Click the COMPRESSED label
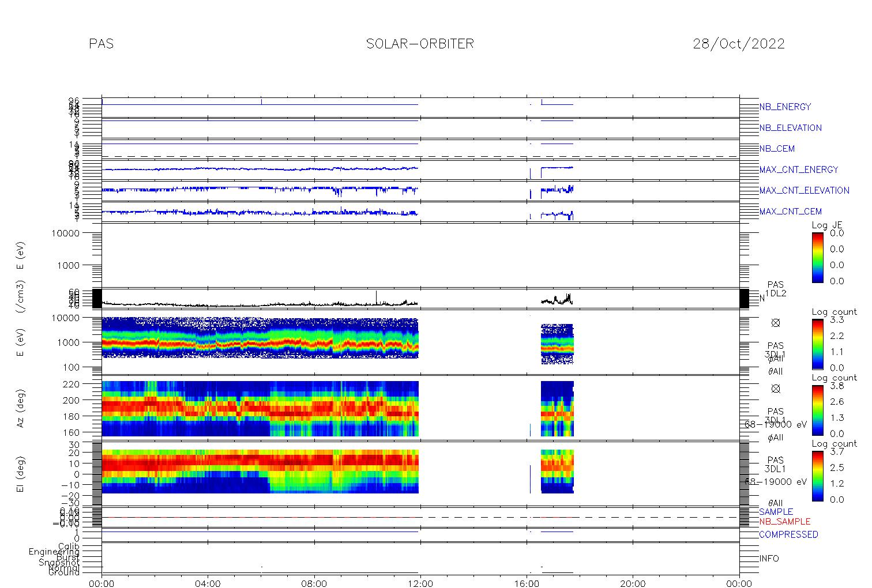Image resolution: width=872 pixels, height=588 pixels. [788, 534]
